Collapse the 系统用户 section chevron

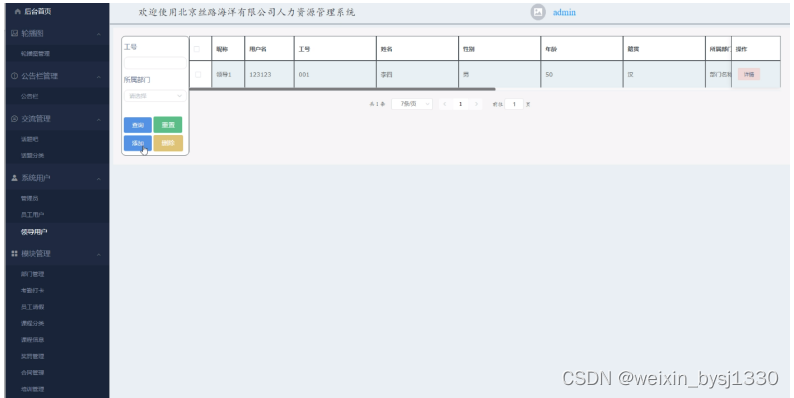click(x=99, y=179)
